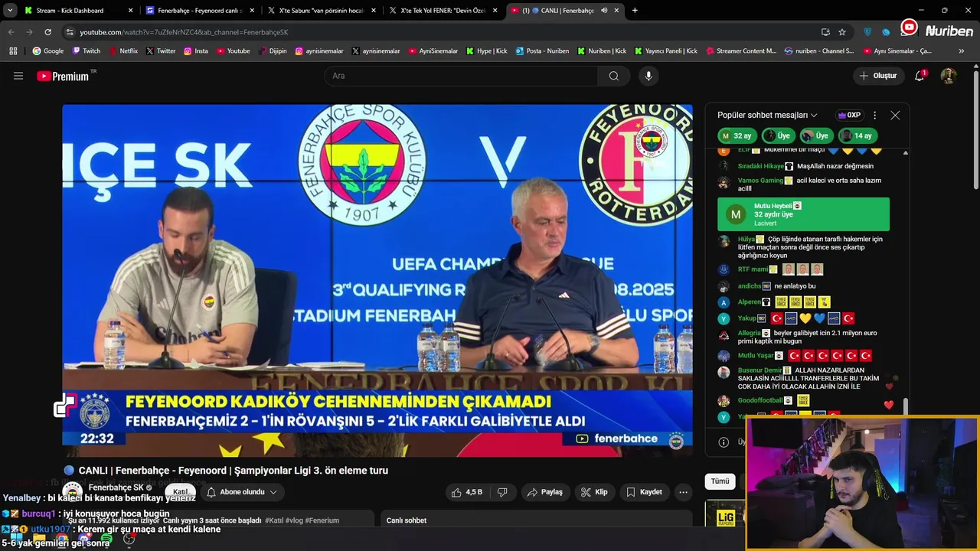Open the Posta - Nuriben bookmark
The image size is (980, 551).
542,51
